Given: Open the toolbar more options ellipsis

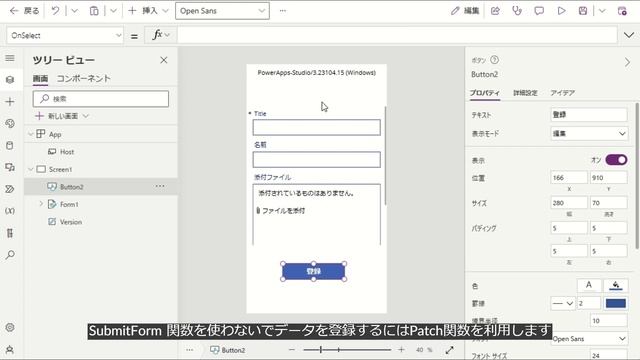Looking at the screenshot, I should click(x=283, y=11).
